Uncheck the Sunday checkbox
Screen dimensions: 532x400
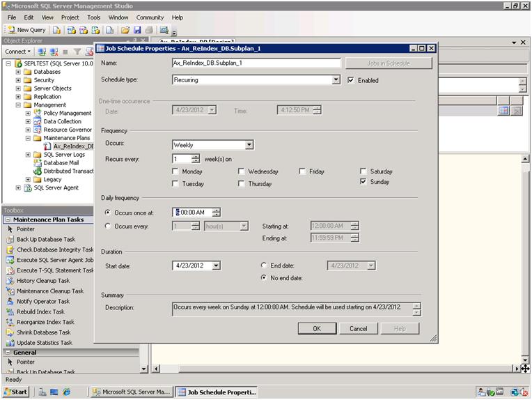point(363,182)
